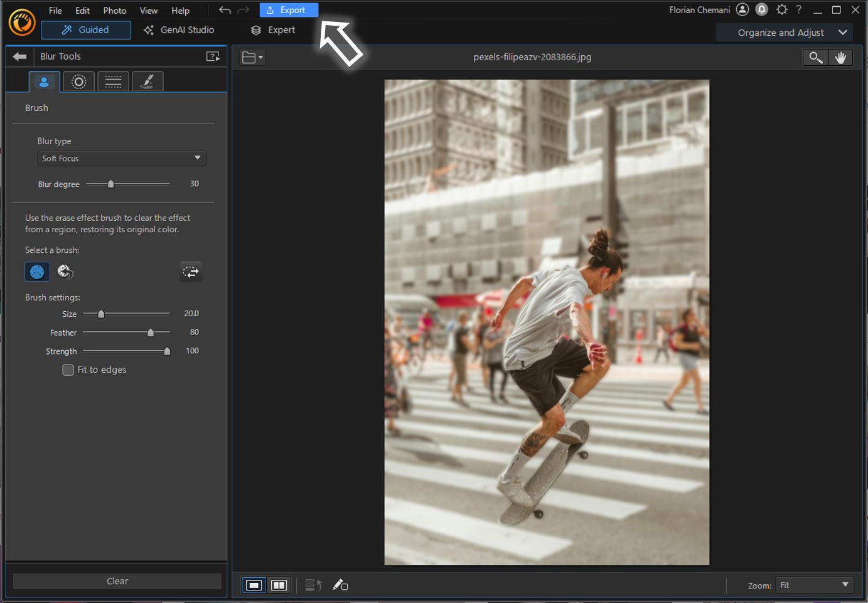Switch to the linear blur tool

tap(113, 81)
